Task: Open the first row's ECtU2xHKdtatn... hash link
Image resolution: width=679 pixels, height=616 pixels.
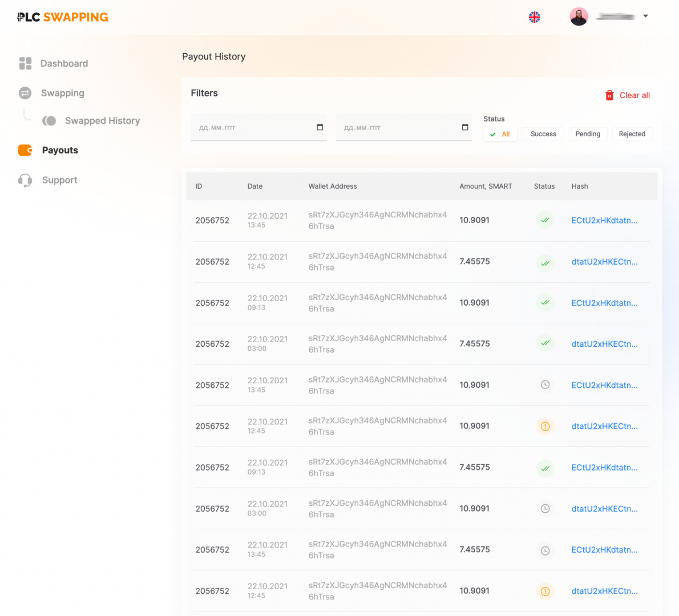Action: pos(604,221)
